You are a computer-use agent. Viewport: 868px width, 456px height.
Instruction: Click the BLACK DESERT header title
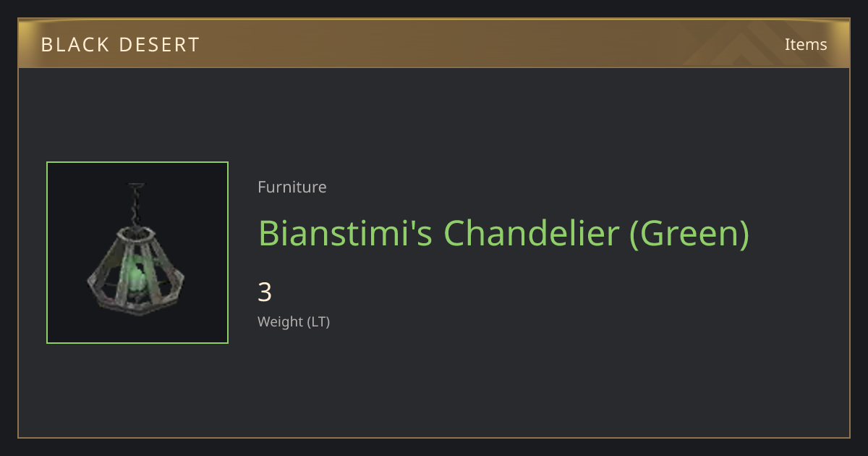(120, 45)
